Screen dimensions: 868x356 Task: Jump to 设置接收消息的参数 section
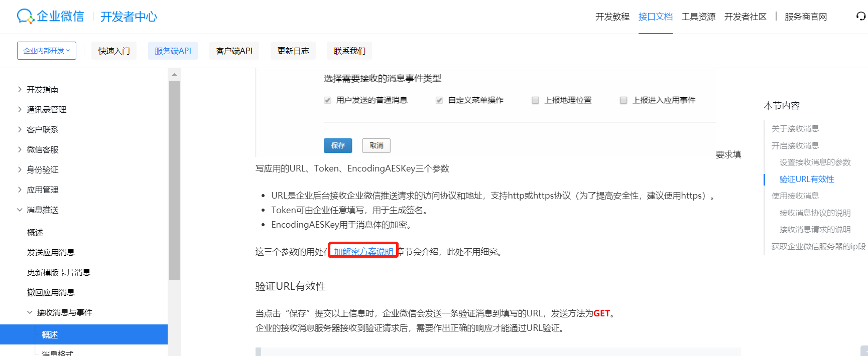point(815,162)
